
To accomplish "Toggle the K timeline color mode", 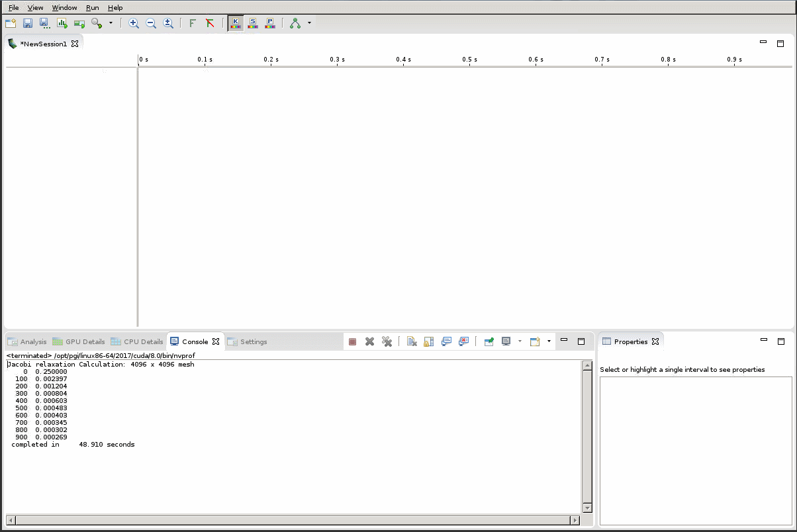I will [235, 23].
